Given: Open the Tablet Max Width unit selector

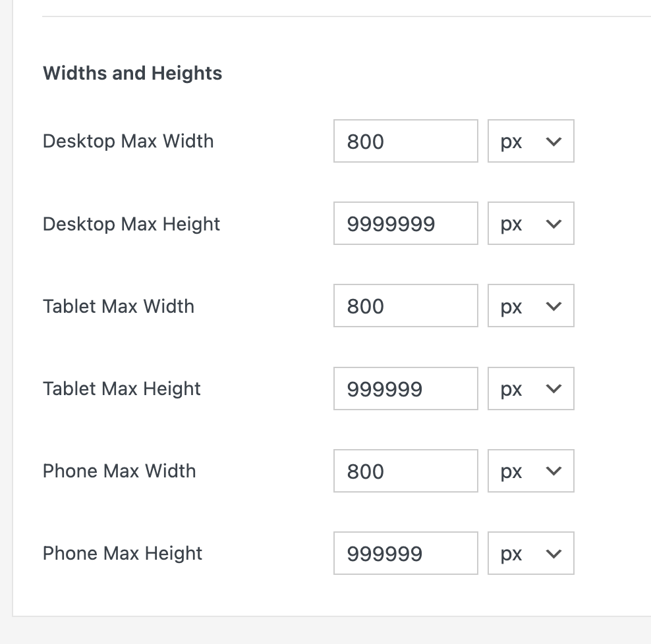Looking at the screenshot, I should click(530, 306).
